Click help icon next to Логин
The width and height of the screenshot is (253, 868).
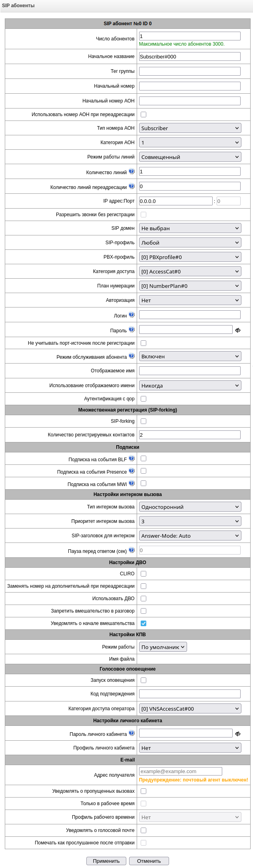click(131, 315)
